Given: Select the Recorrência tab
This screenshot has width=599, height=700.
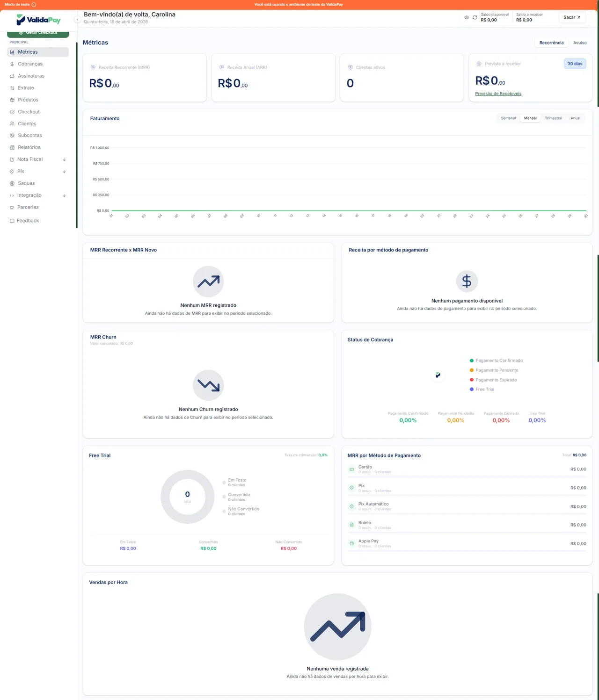Looking at the screenshot, I should tap(551, 43).
